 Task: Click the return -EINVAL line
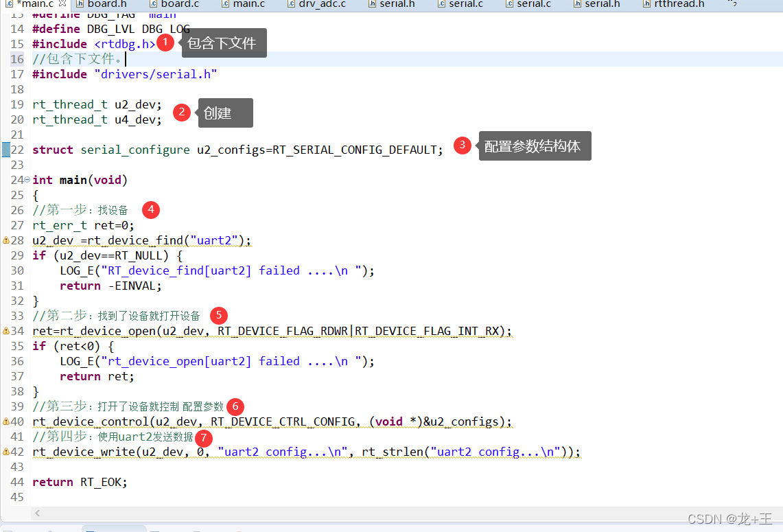[x=111, y=286]
